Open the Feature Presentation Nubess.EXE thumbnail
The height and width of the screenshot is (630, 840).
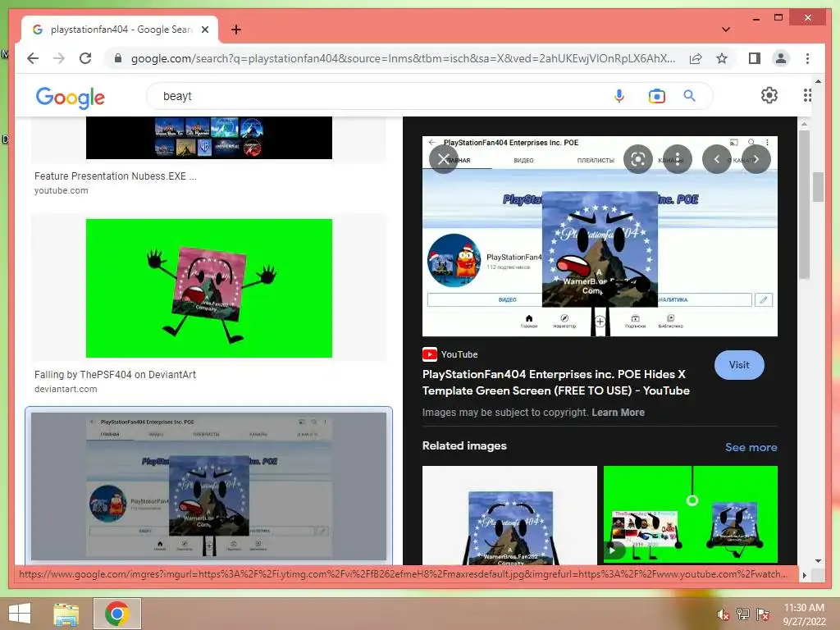coord(209,138)
